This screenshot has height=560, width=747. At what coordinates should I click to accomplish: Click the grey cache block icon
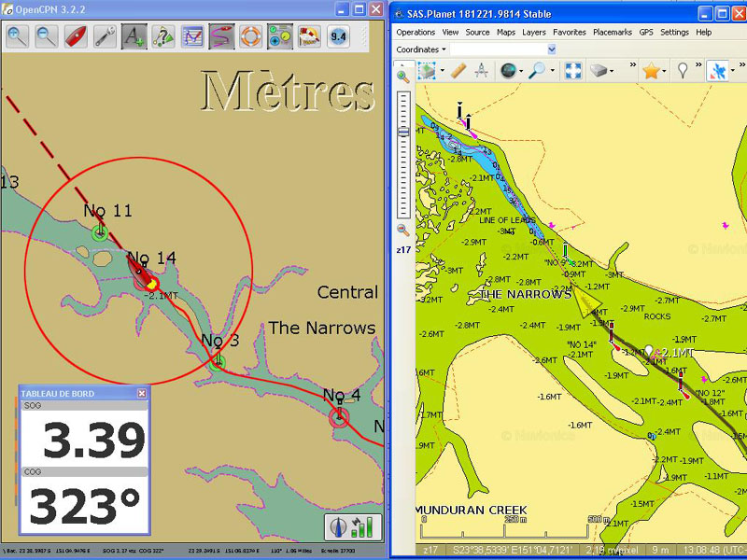coord(599,71)
